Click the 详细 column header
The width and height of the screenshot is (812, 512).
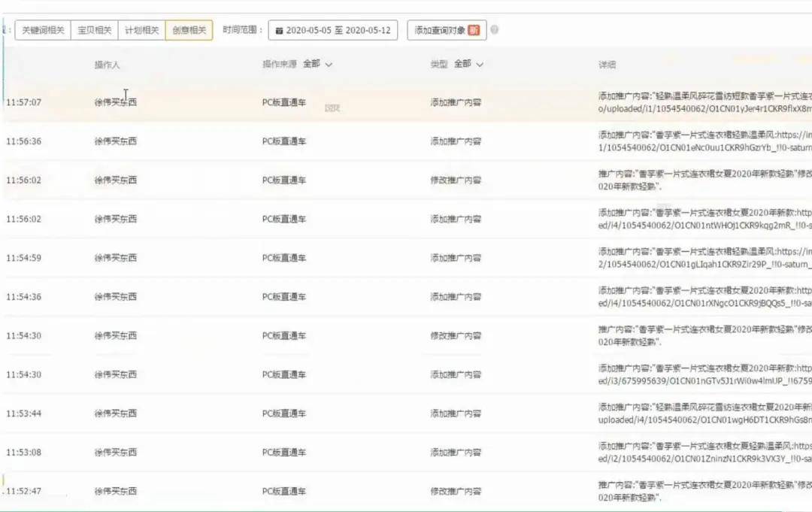click(607, 65)
